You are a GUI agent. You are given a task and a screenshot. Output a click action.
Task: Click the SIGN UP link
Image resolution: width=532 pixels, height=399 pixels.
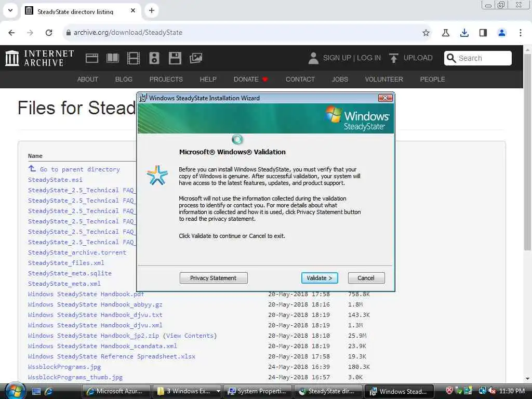click(x=337, y=58)
